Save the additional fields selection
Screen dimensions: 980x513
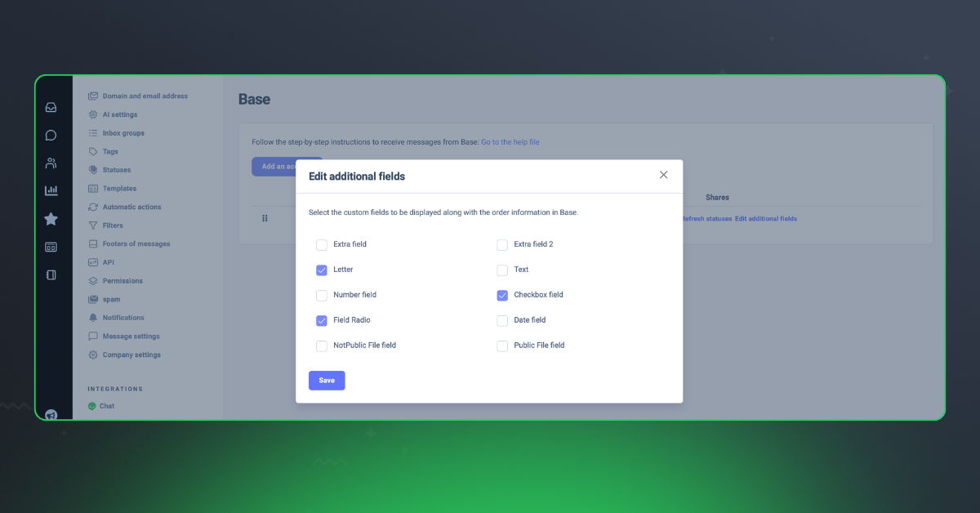[327, 381]
